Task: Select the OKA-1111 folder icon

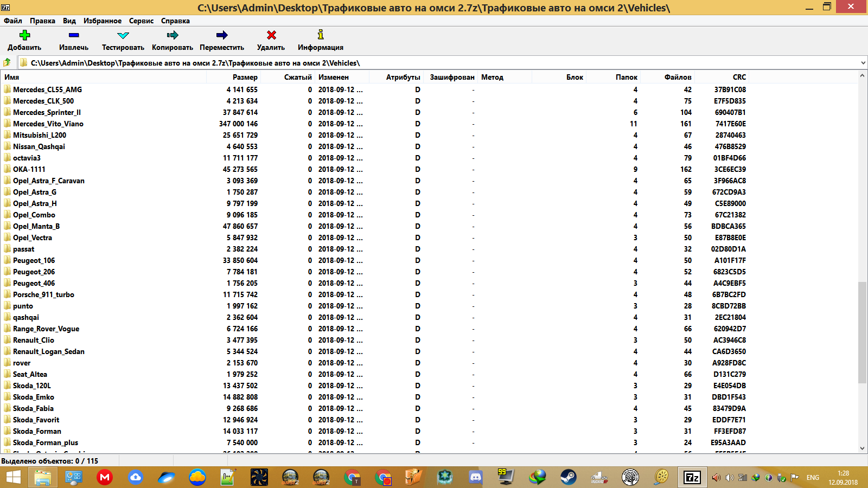Action: (x=7, y=169)
